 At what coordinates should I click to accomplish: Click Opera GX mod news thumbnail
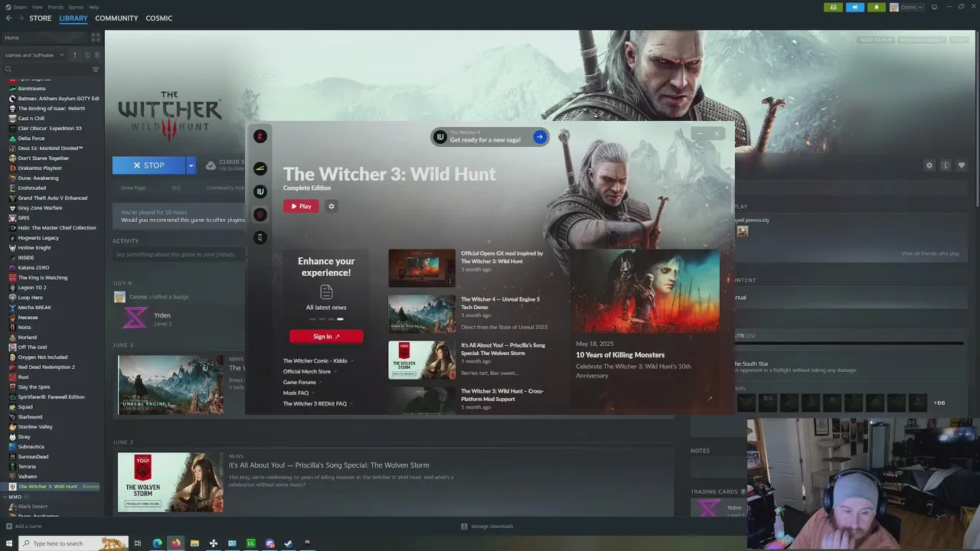[422, 268]
